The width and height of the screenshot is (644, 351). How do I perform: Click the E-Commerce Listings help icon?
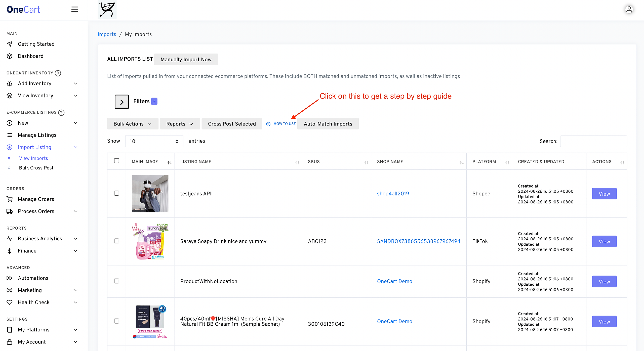(x=61, y=112)
